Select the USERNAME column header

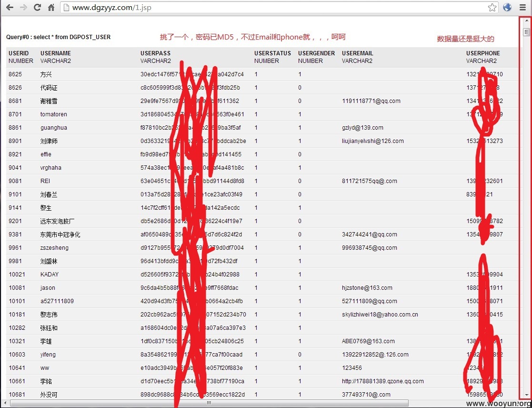tap(56, 53)
